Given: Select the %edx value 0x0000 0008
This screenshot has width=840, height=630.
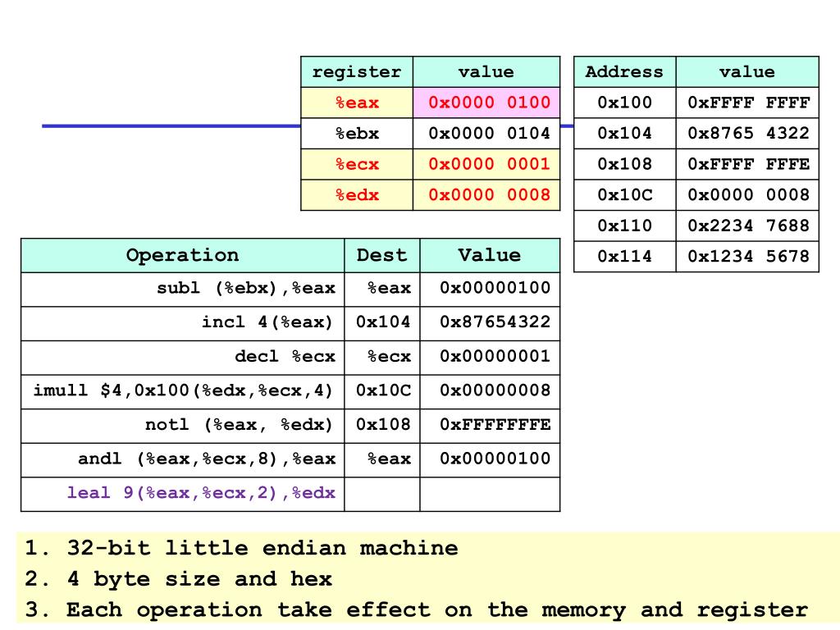Looking at the screenshot, I should click(x=486, y=195).
